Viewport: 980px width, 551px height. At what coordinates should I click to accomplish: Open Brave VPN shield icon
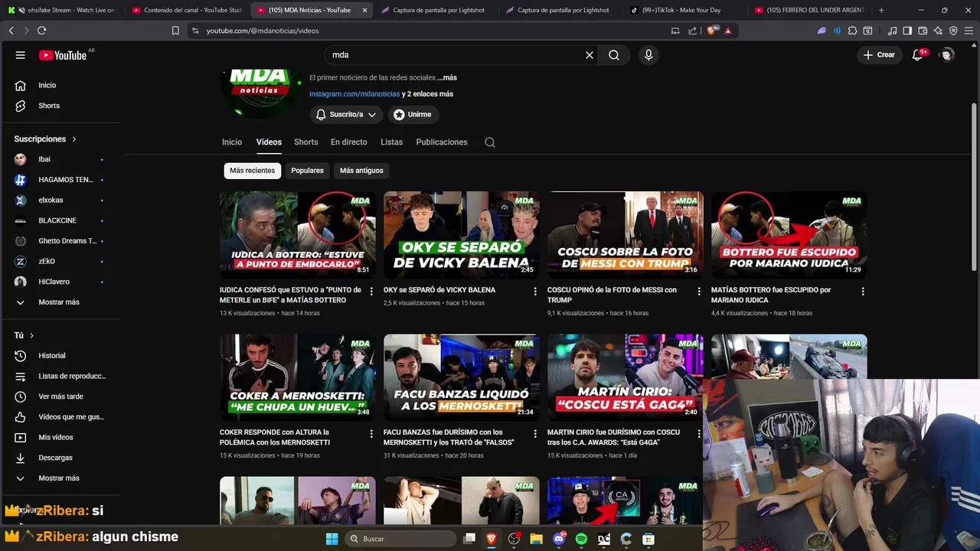pos(953,31)
